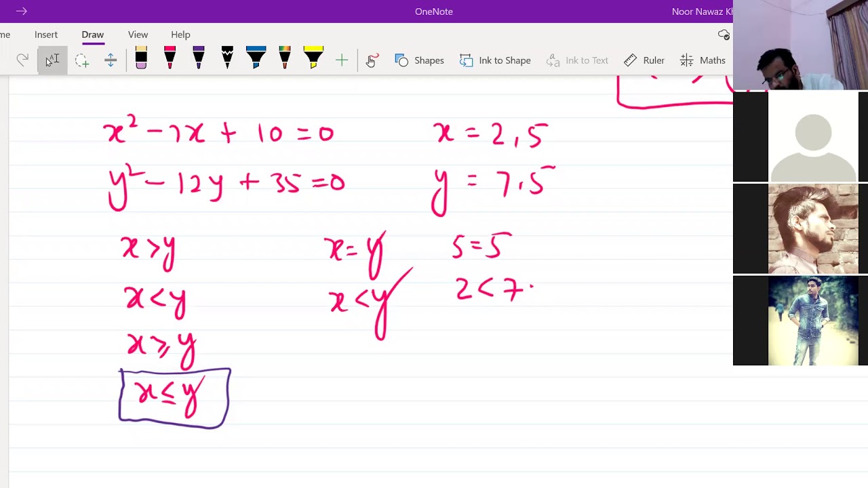The image size is (868, 488).
Task: Click the Redo arrow icon
Action: pos(22,60)
